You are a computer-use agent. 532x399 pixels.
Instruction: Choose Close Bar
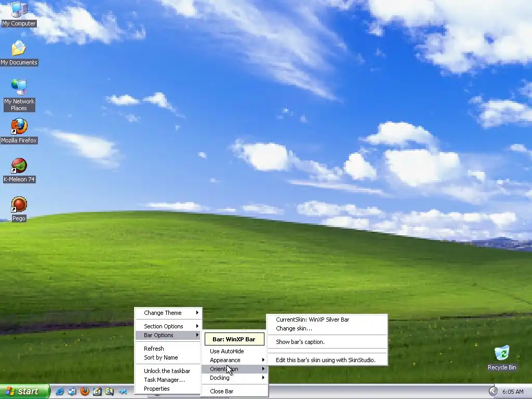point(235,391)
